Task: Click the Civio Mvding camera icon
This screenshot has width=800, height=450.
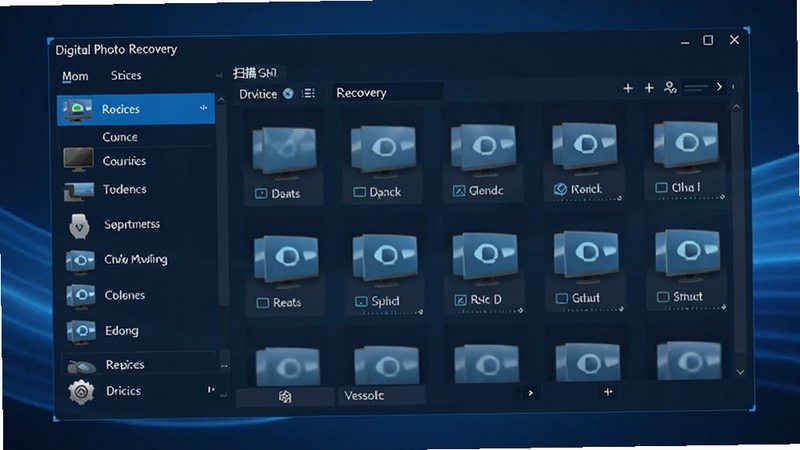Action: (x=80, y=261)
